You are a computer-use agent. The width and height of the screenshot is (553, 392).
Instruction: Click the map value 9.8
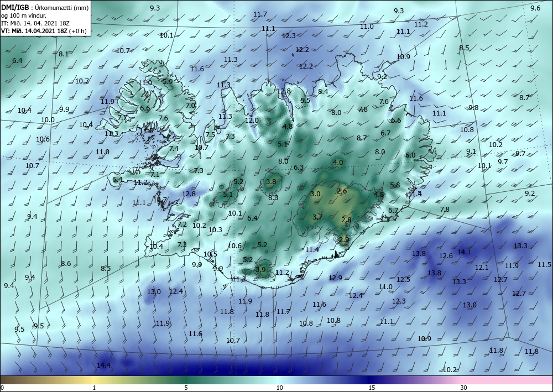(x=473, y=108)
